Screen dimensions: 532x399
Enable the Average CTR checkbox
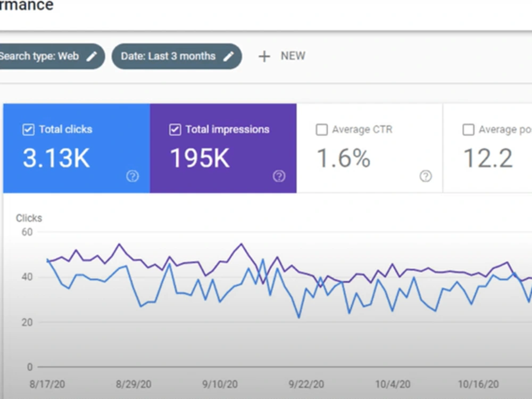322,130
